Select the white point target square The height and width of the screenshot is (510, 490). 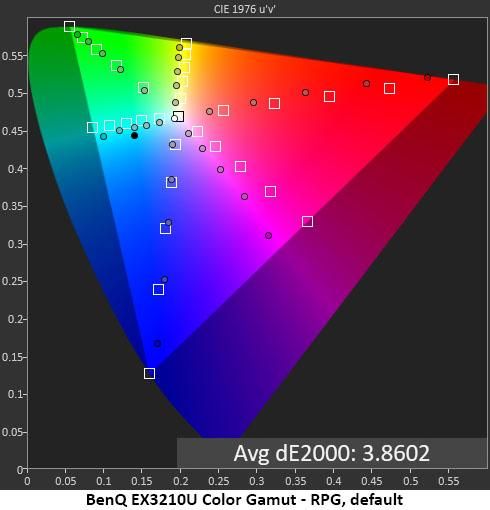click(x=179, y=116)
